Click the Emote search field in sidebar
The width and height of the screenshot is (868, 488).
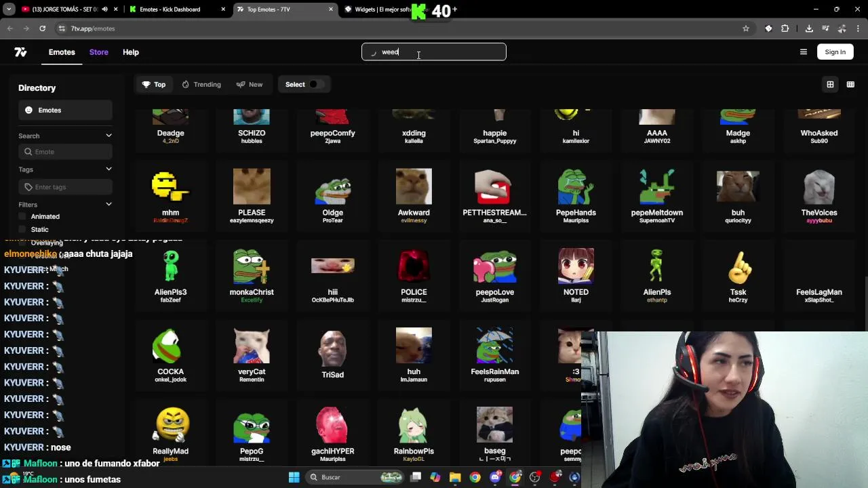coord(65,152)
